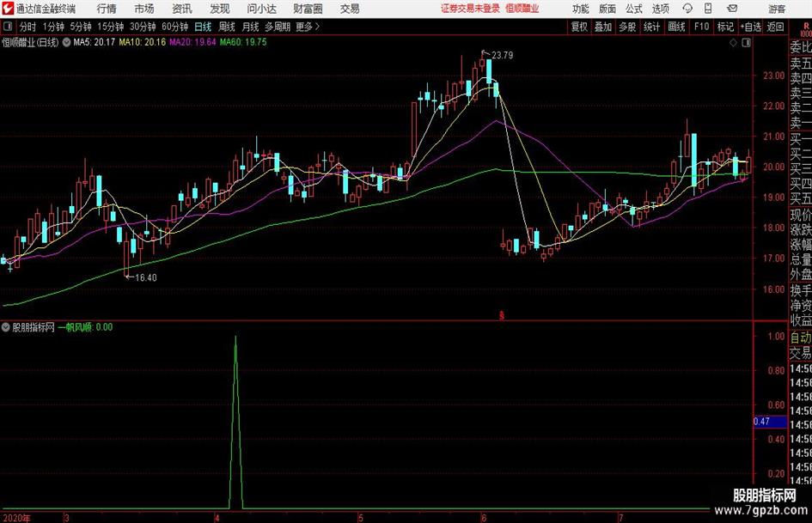
Task: Click the 多股 toolbar button
Action: click(x=627, y=27)
